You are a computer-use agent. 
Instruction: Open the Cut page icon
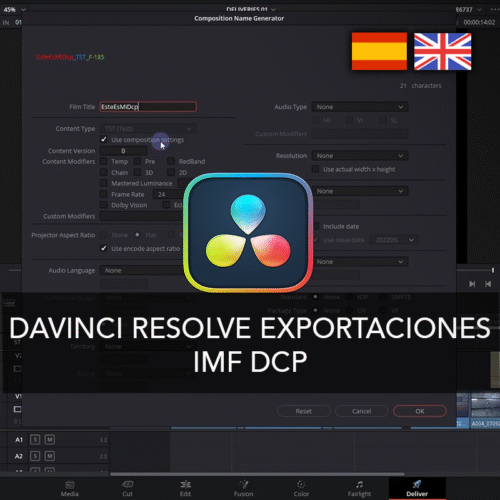[128, 485]
